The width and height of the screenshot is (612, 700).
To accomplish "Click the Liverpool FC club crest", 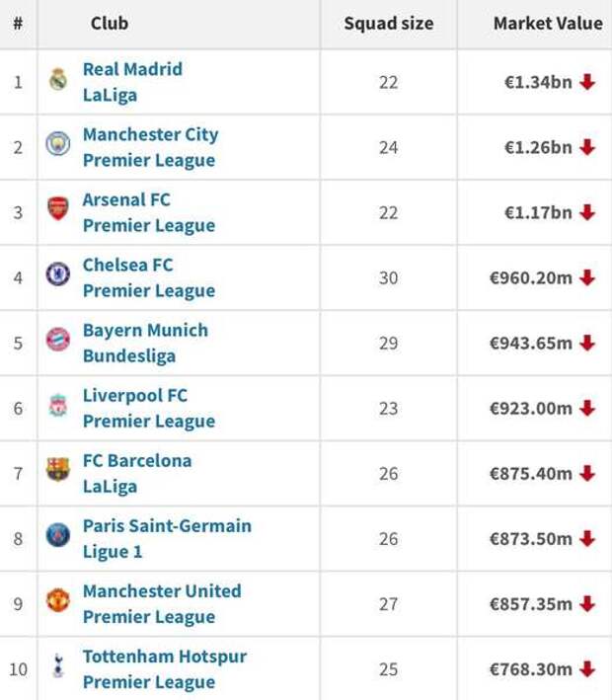I will click(58, 405).
